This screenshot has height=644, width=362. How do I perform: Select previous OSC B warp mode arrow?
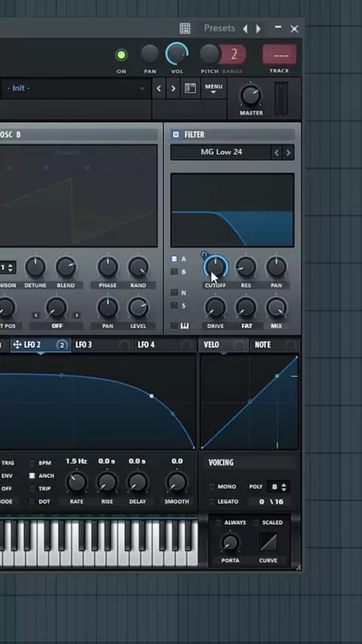click(35, 315)
